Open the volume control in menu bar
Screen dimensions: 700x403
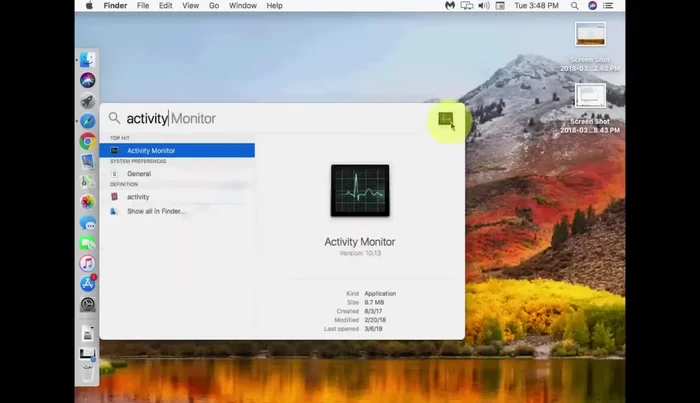pyautogui.click(x=483, y=6)
